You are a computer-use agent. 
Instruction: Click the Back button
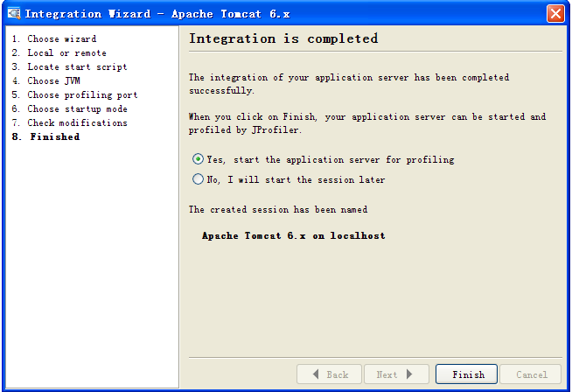(328, 374)
